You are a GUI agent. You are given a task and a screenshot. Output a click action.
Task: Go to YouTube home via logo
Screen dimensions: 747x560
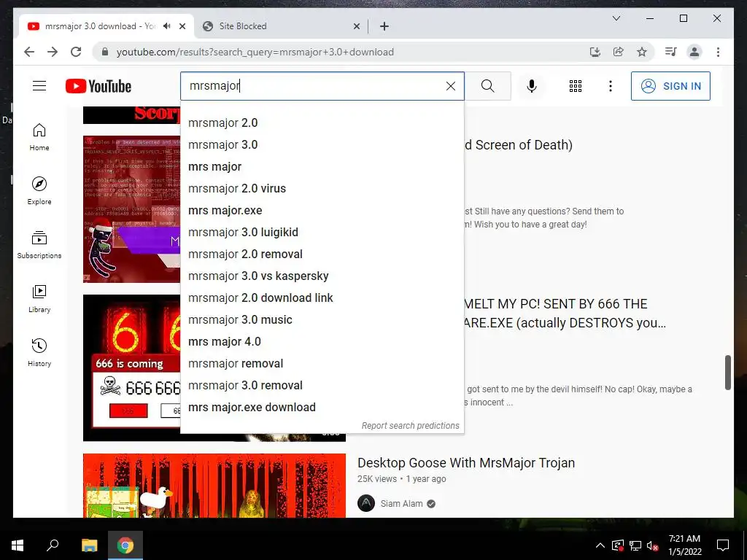(98, 86)
